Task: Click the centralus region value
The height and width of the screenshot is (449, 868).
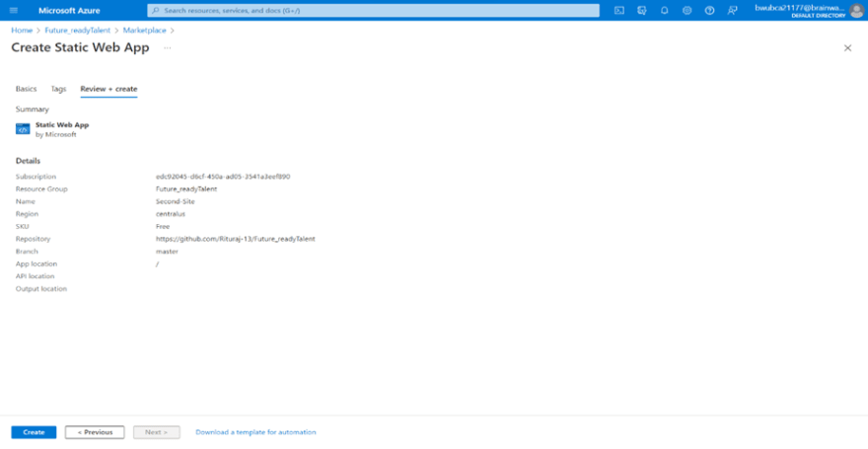Action: 171,214
